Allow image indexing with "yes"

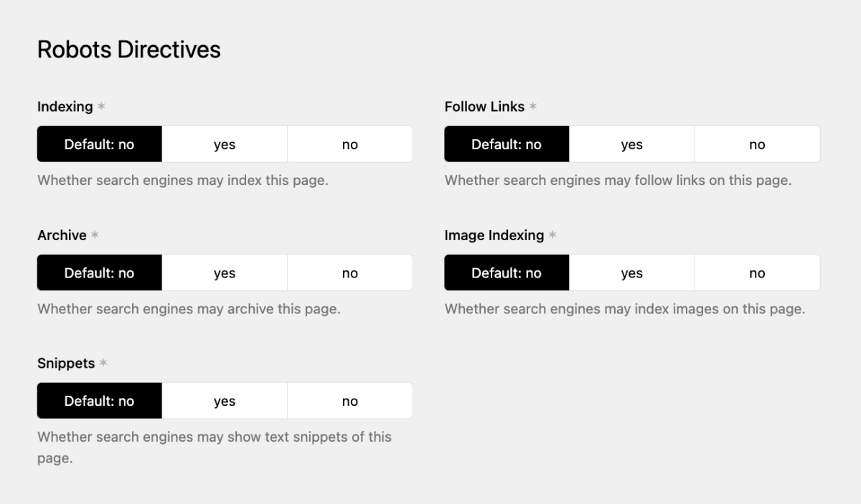[x=632, y=272]
